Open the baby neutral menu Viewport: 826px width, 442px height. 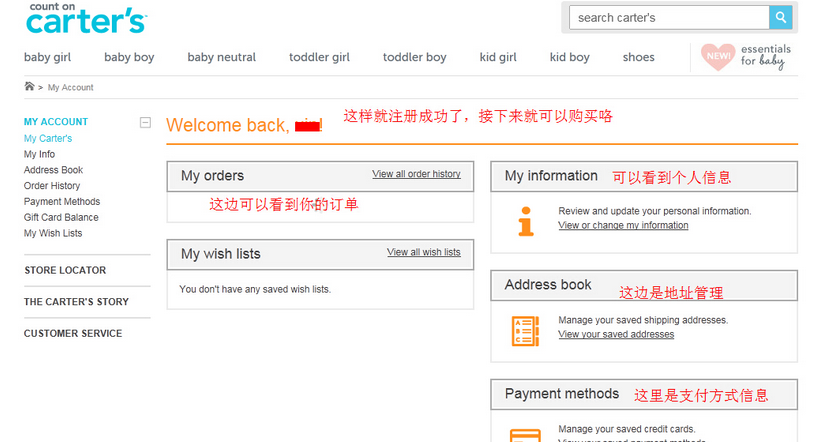click(x=222, y=57)
